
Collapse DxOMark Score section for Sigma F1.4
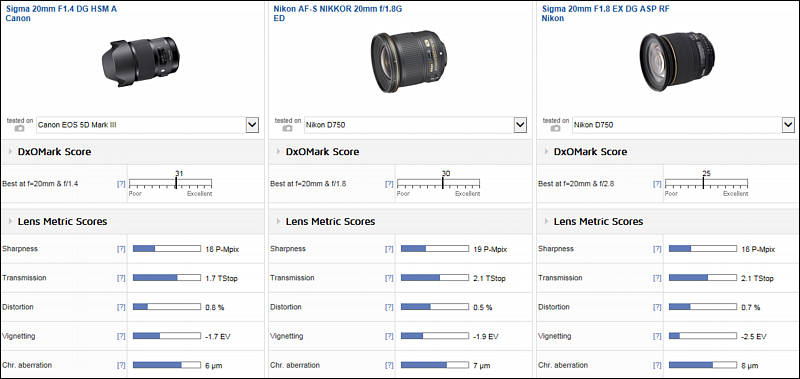point(11,151)
